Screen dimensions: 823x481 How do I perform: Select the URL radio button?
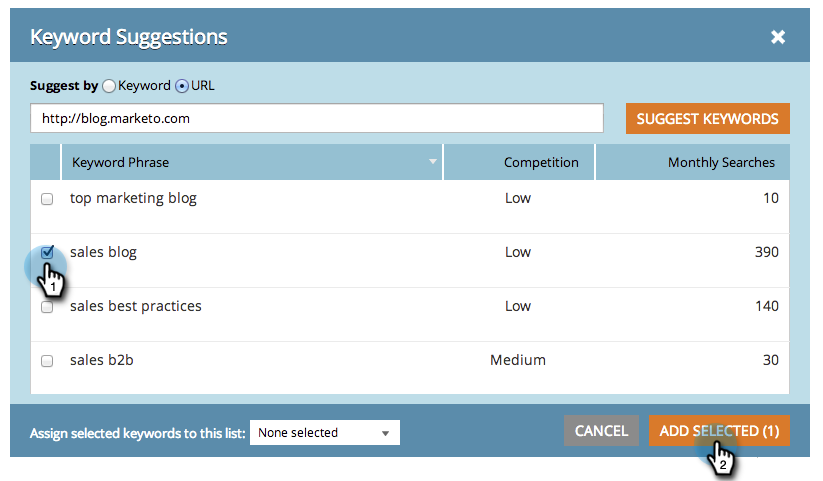(x=182, y=86)
